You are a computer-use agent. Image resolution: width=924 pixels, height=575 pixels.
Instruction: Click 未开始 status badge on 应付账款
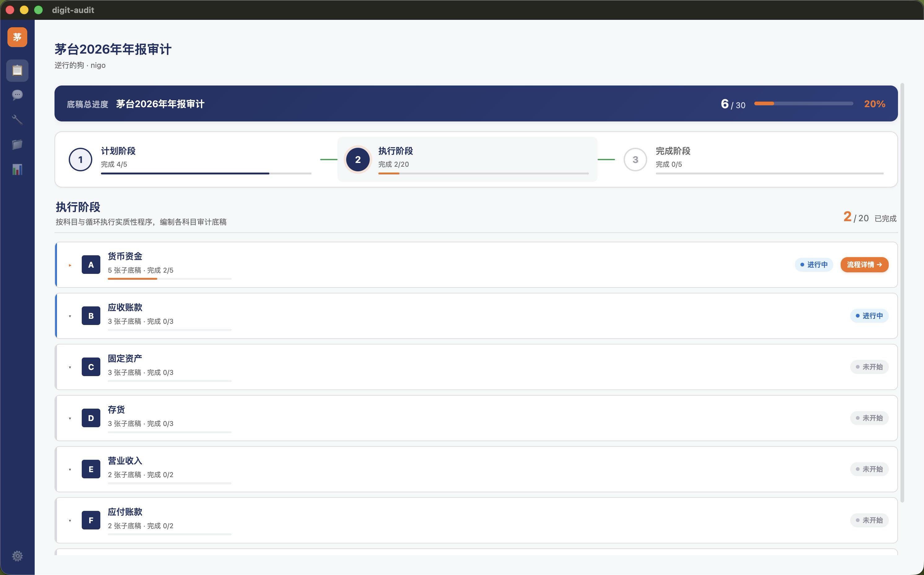click(869, 520)
